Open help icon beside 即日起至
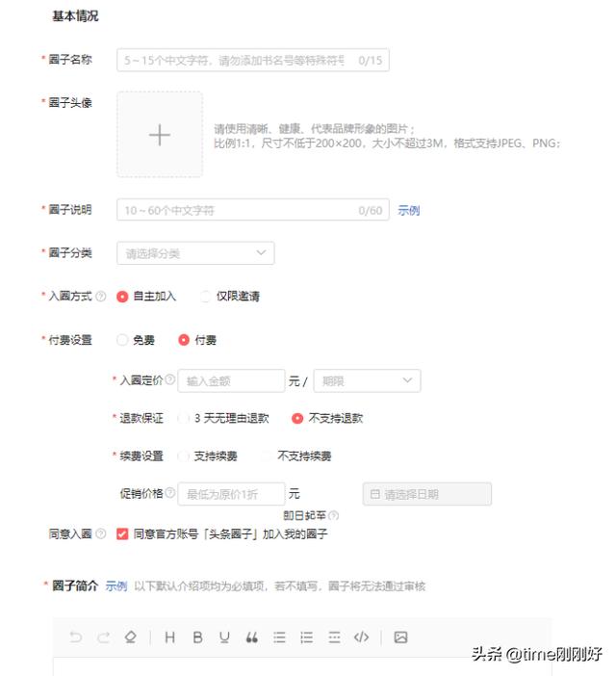The height and width of the screenshot is (676, 616). coord(334,515)
